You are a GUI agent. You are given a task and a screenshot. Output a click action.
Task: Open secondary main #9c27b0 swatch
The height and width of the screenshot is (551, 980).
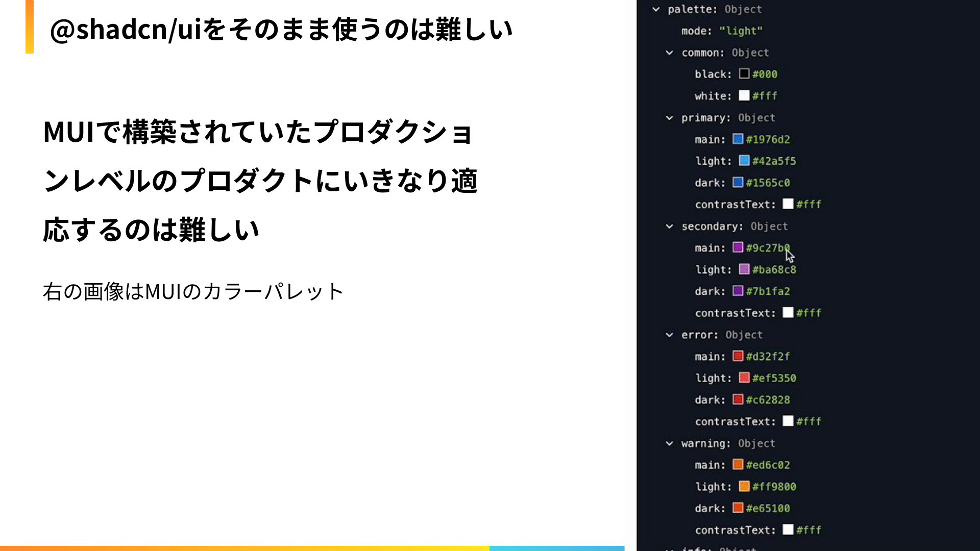pos(738,247)
